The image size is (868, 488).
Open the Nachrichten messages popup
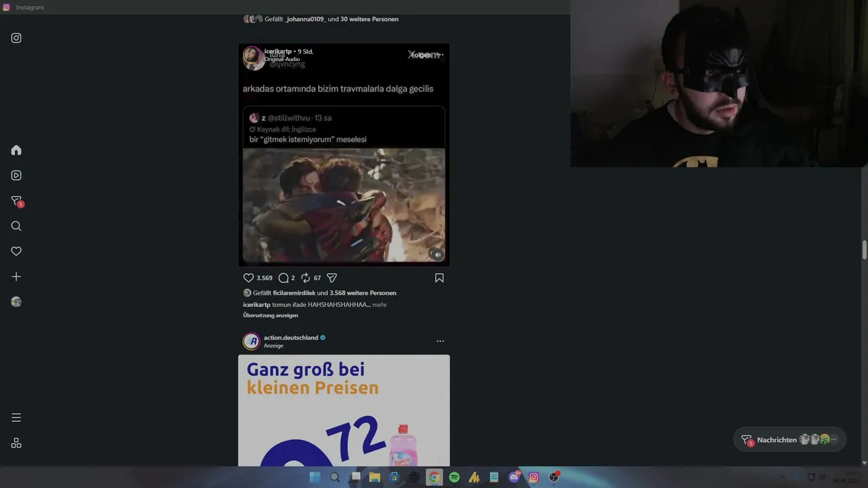790,440
